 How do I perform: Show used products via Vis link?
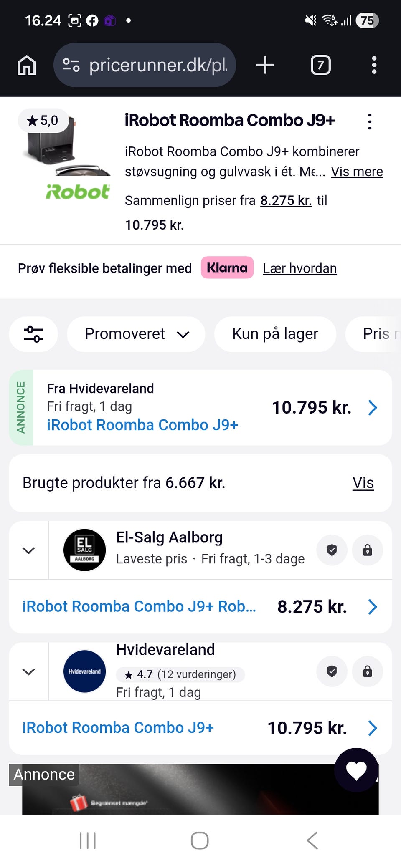[363, 483]
